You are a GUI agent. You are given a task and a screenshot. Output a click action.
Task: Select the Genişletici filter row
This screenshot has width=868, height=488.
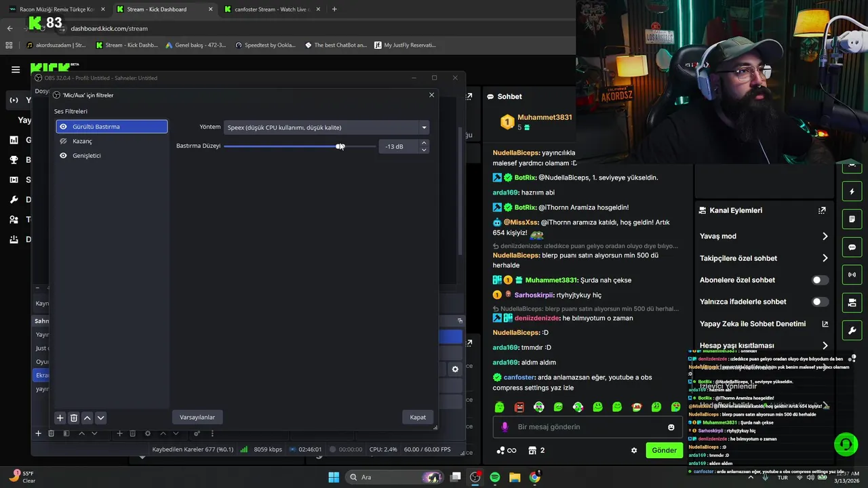pyautogui.click(x=112, y=156)
